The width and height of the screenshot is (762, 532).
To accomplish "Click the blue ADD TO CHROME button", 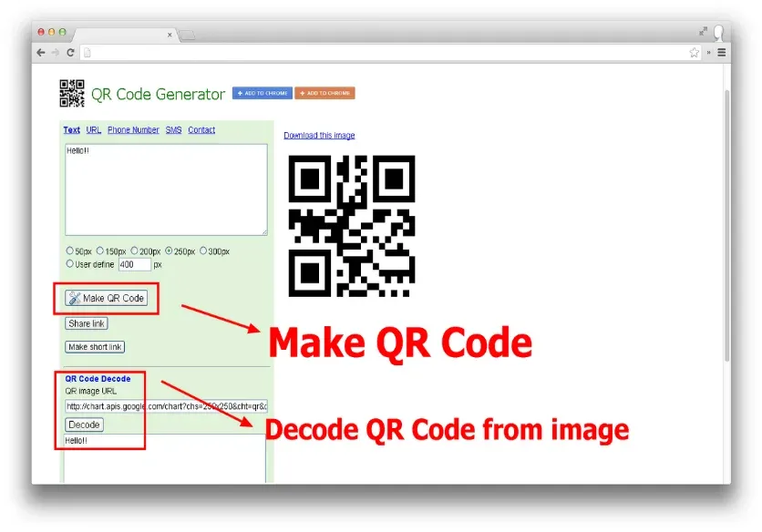I will pyautogui.click(x=263, y=93).
